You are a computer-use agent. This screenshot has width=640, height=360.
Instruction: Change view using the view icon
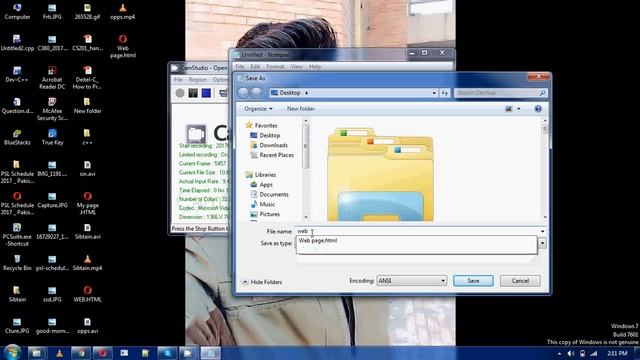[509, 109]
